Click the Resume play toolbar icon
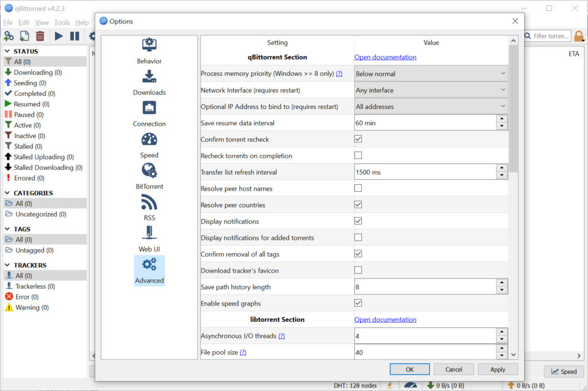This screenshot has height=391, width=588. tap(59, 36)
